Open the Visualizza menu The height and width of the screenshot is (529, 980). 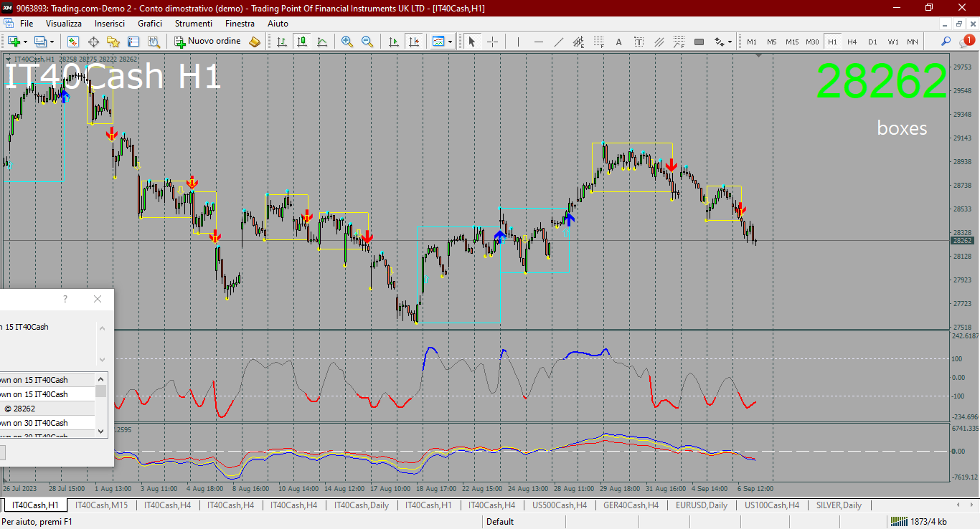(64, 24)
